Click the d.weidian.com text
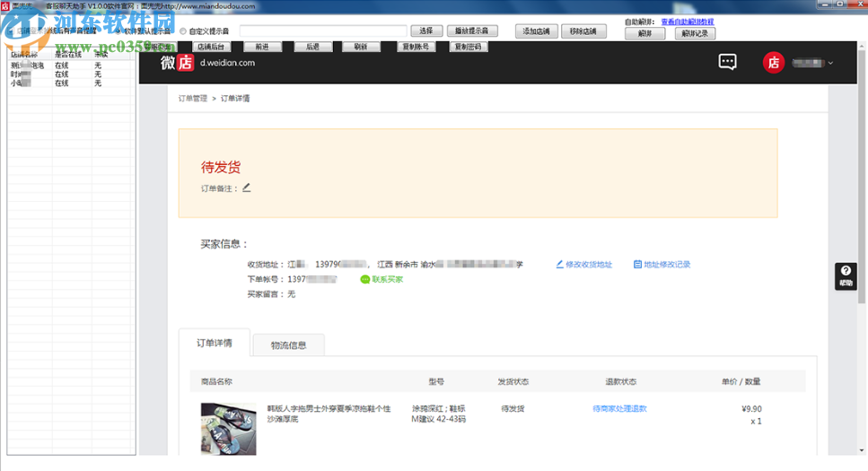The width and height of the screenshot is (868, 471). [x=227, y=63]
